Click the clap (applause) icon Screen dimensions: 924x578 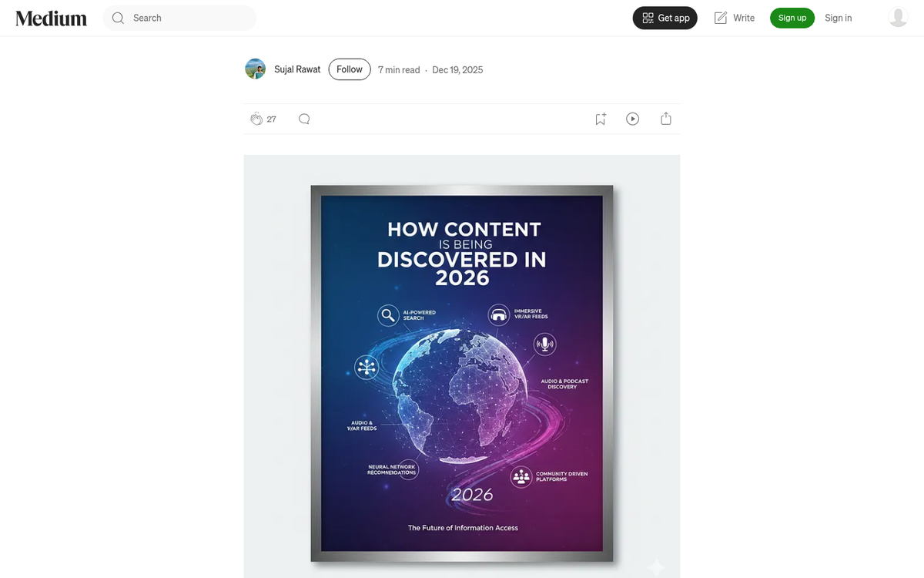tap(256, 119)
